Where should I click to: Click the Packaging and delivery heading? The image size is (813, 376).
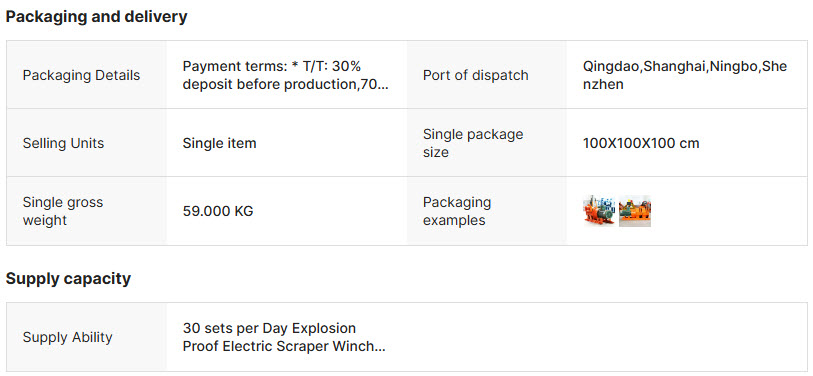(x=96, y=17)
